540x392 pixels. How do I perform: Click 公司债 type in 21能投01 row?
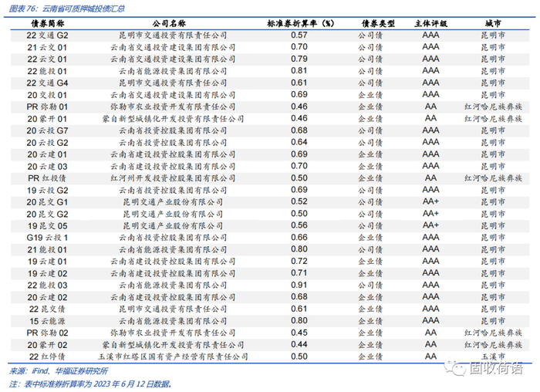pyautogui.click(x=370, y=250)
